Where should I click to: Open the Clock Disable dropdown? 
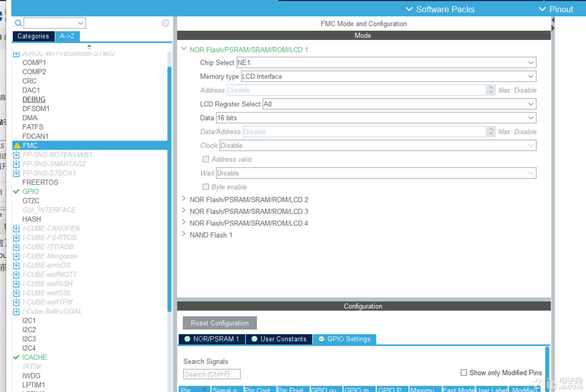pyautogui.click(x=378, y=146)
